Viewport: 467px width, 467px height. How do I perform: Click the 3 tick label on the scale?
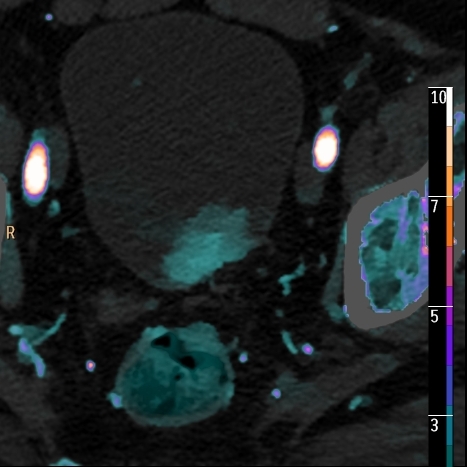[x=434, y=426]
